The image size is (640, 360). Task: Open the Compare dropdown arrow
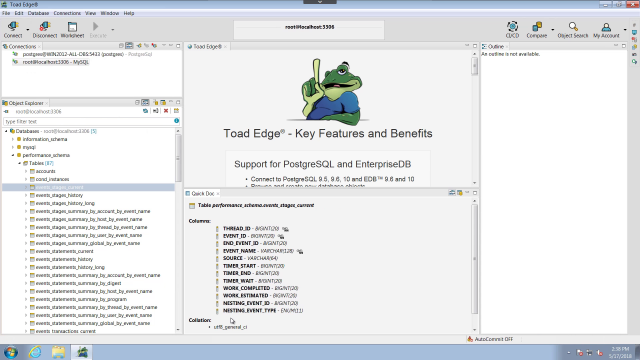553,30
